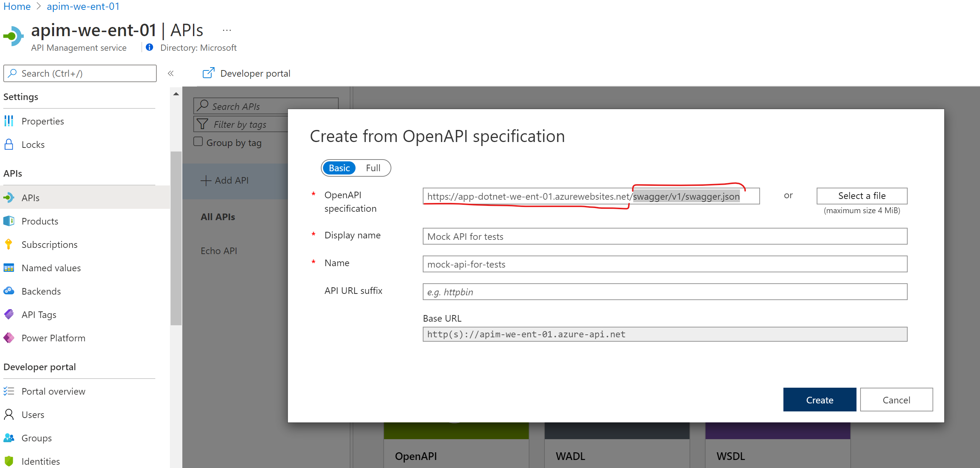Click the directory info icon
980x468 pixels.
coord(149,47)
